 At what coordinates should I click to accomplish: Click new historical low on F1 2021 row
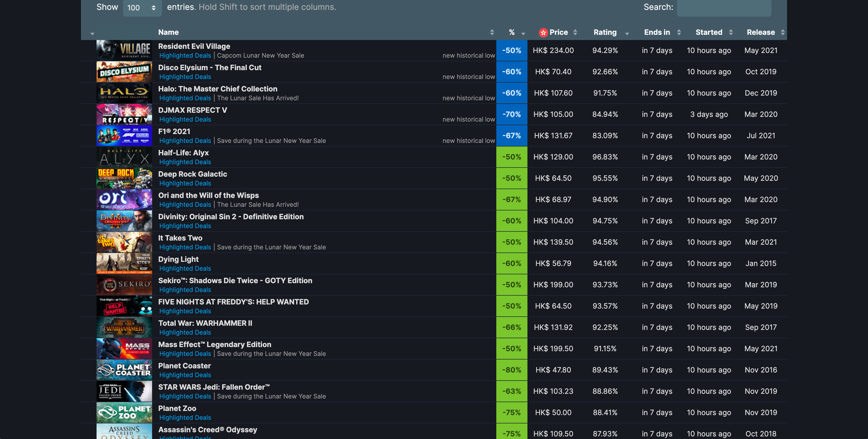click(x=468, y=141)
